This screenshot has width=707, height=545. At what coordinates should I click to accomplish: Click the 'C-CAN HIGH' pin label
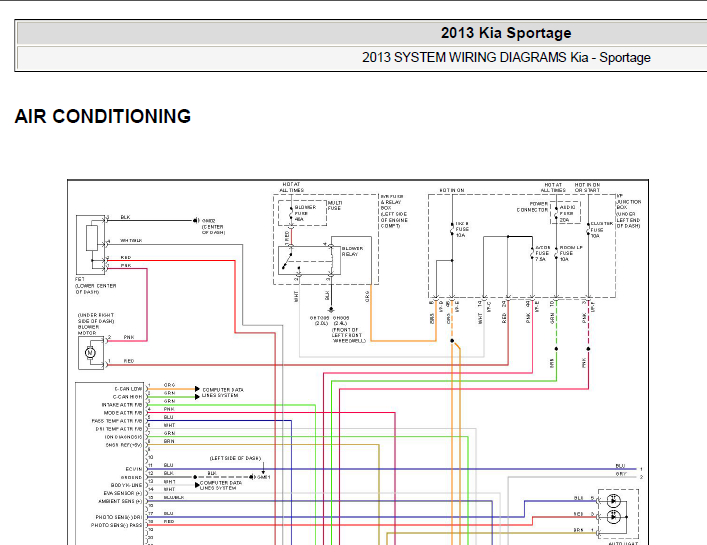pos(127,397)
